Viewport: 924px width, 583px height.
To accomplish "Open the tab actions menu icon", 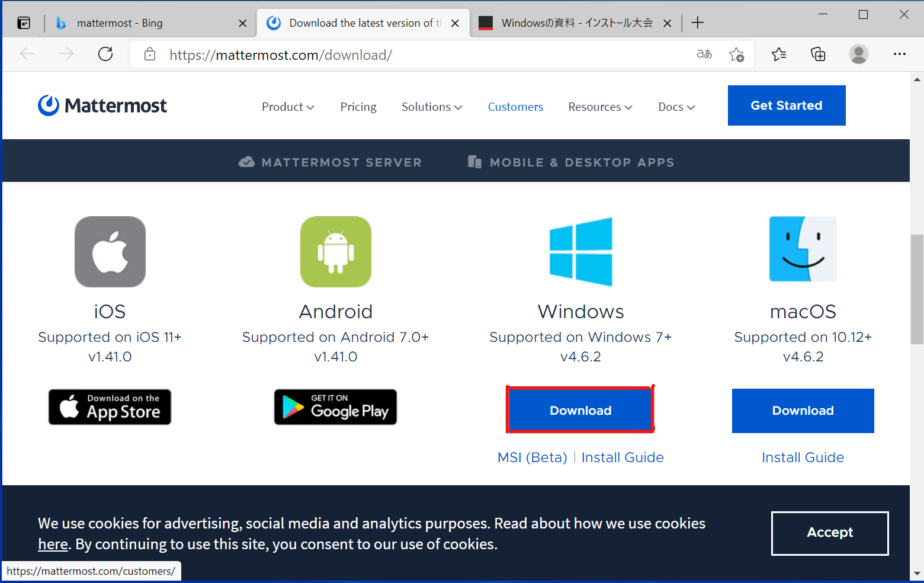I will tap(24, 23).
